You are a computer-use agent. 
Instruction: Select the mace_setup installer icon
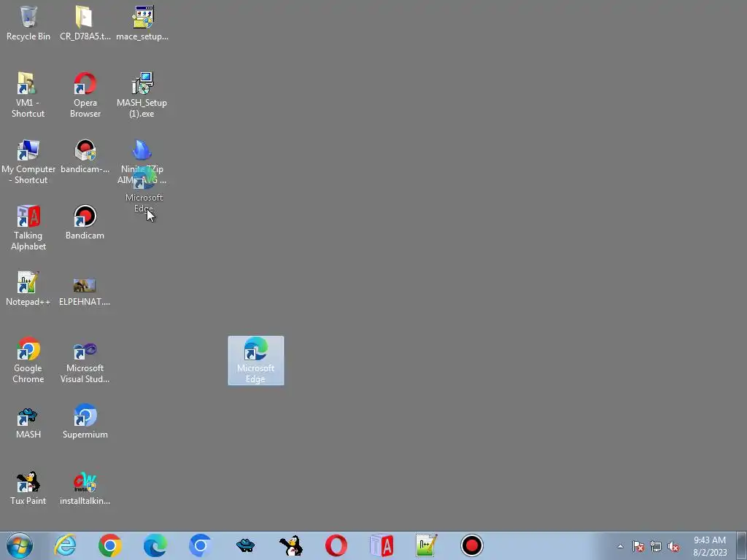click(142, 23)
